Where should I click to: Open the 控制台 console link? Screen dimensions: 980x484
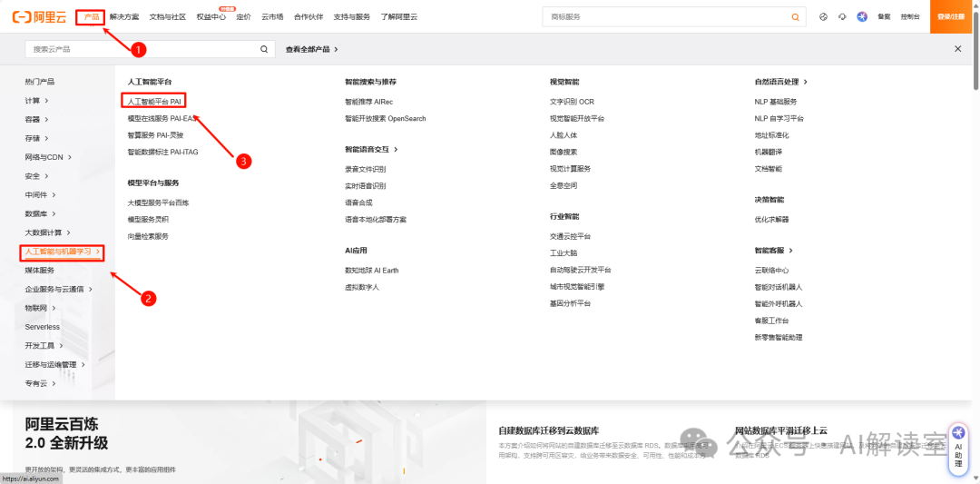[910, 17]
